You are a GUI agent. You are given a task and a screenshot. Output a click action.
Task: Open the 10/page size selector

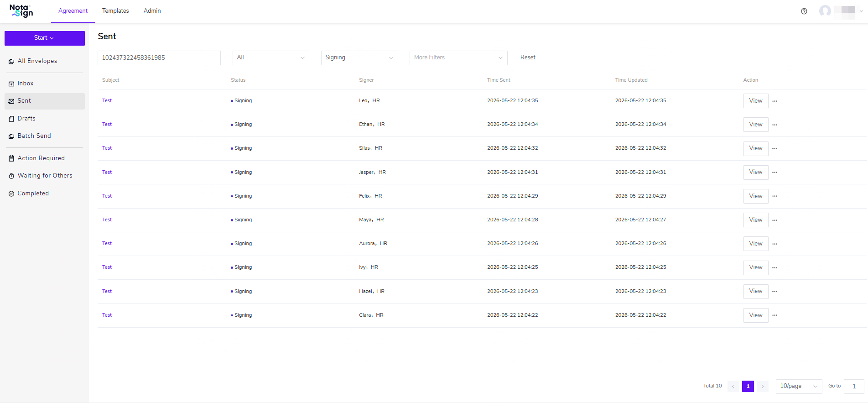pyautogui.click(x=799, y=386)
